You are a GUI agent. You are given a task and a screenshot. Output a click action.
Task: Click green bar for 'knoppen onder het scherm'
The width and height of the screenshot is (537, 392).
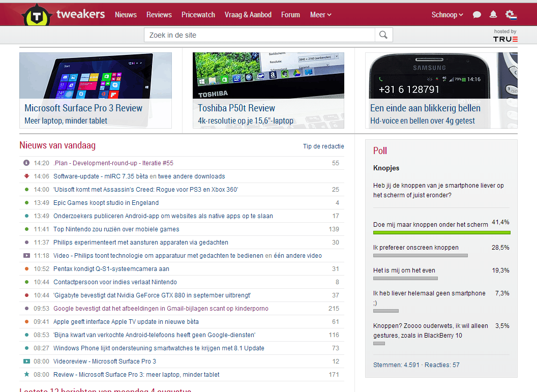[x=442, y=232]
